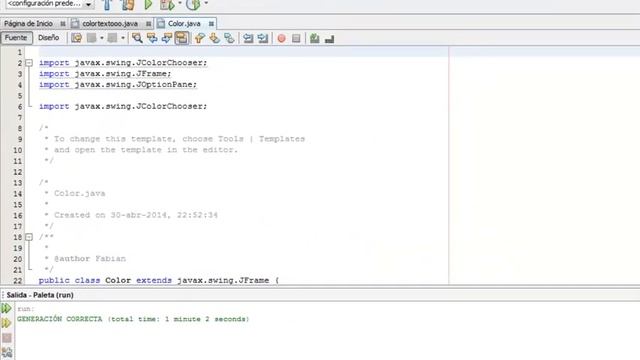Screen dimensions: 640x360
Task: Click red Start Macro Recording icon
Action: click(281, 38)
